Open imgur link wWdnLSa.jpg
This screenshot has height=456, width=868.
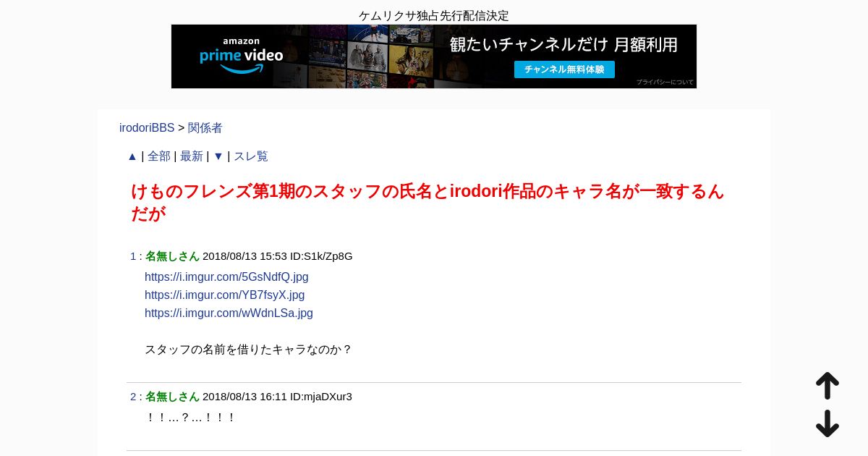coord(229,313)
